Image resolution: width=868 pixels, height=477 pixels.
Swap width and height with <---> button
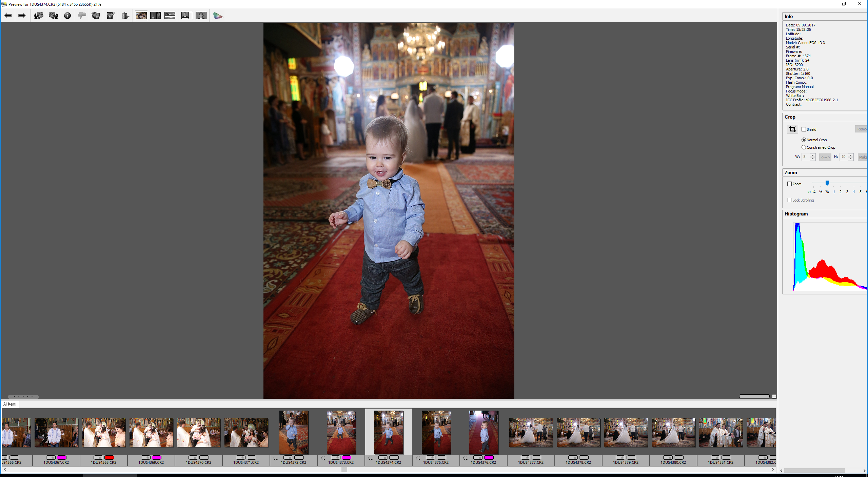click(x=825, y=157)
